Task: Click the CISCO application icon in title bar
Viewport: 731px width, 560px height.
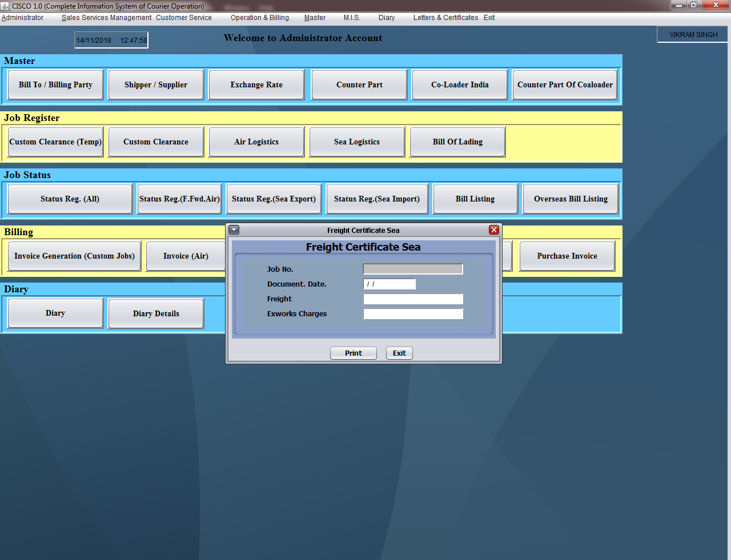Action: (x=5, y=6)
